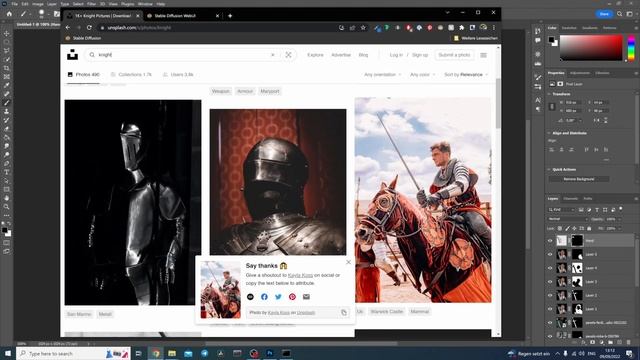
Task: Open Sort by Relevance dropdown
Action: coord(466,75)
